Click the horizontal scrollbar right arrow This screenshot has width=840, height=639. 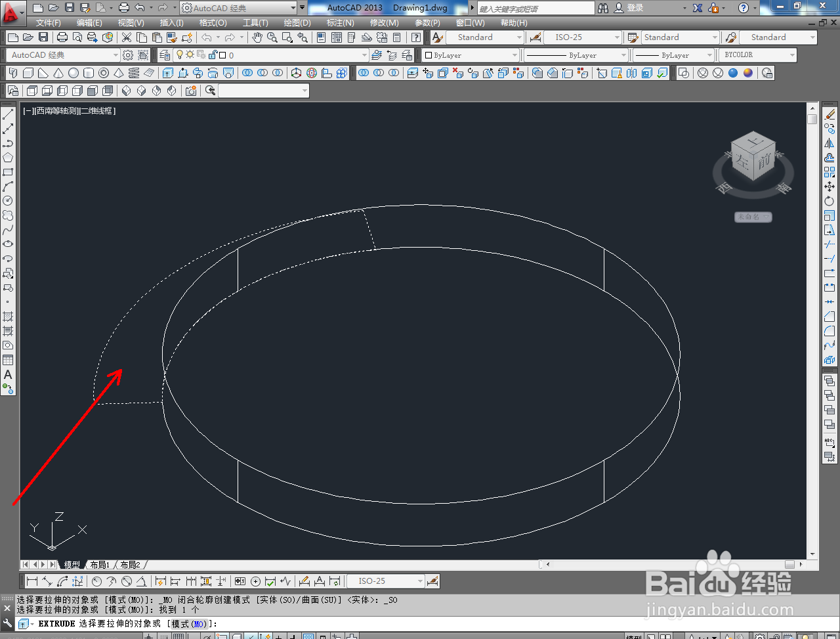click(801, 564)
